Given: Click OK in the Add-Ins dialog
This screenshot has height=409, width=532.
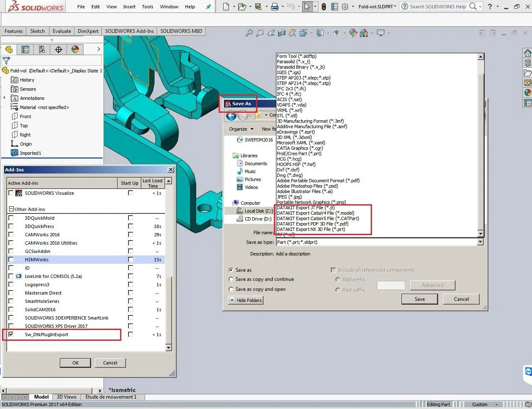Looking at the screenshot, I should (75, 363).
